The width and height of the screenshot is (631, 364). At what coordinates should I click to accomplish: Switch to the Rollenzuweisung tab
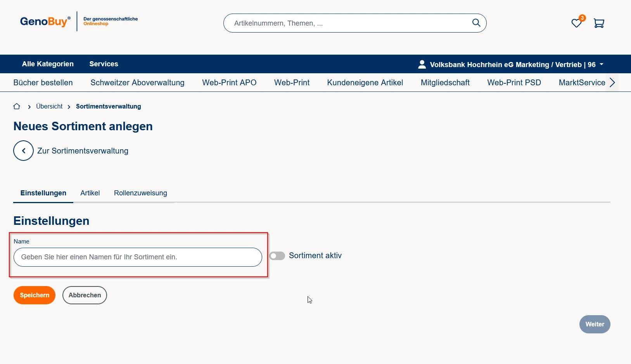point(140,193)
